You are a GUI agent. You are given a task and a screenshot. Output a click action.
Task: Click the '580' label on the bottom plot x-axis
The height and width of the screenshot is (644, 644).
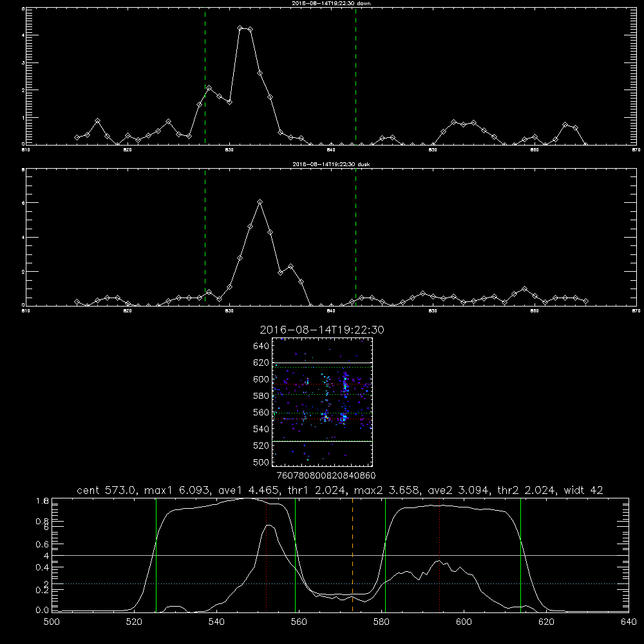(x=381, y=622)
